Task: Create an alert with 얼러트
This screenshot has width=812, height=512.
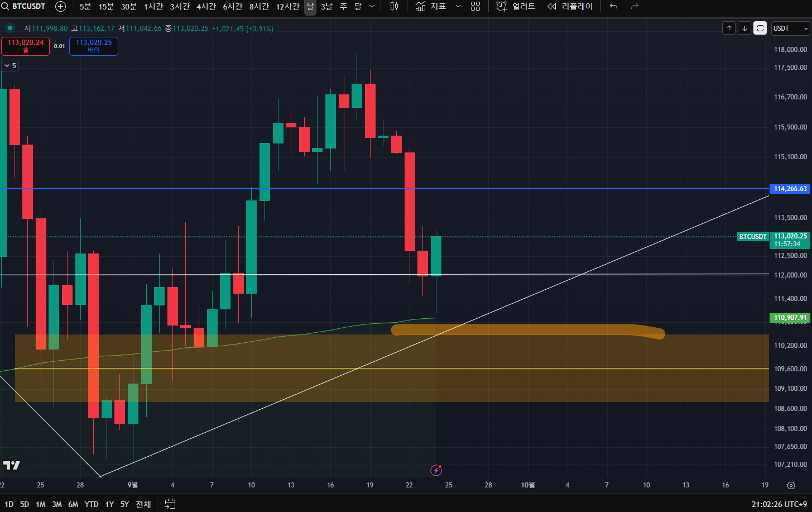Action: coord(516,7)
